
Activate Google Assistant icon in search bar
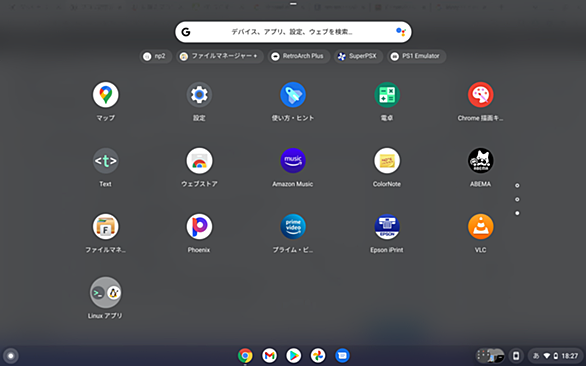tap(400, 32)
